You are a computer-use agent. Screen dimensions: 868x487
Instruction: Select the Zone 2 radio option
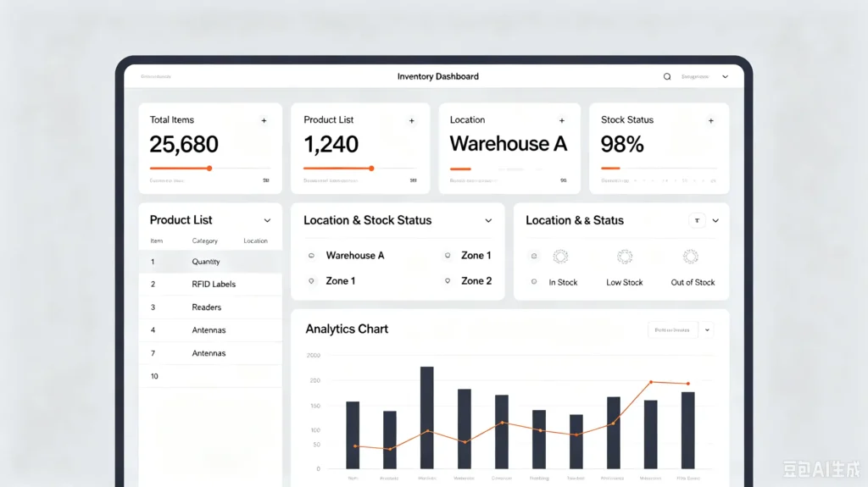pyautogui.click(x=448, y=281)
